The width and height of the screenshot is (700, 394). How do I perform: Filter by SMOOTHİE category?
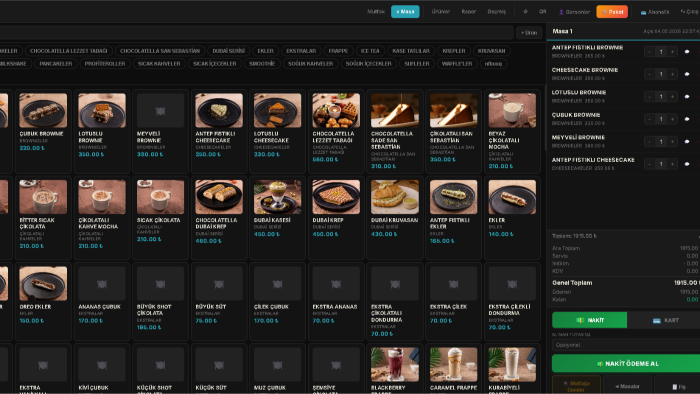coord(262,64)
